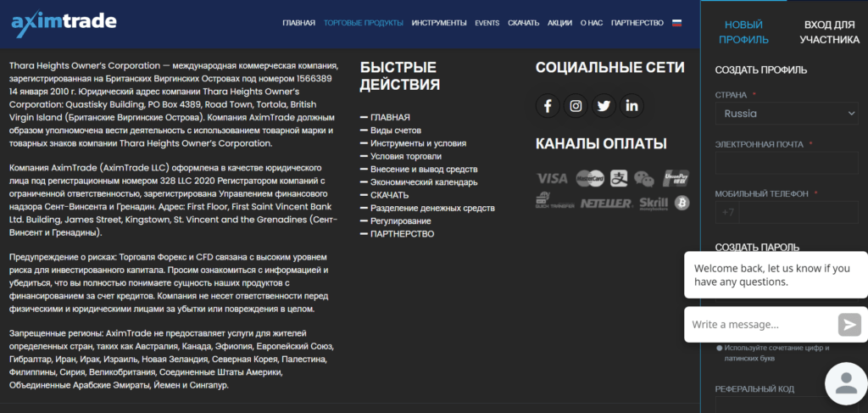Click the РЕФЕРАЛЬНЫЙ КОД label

[754, 389]
